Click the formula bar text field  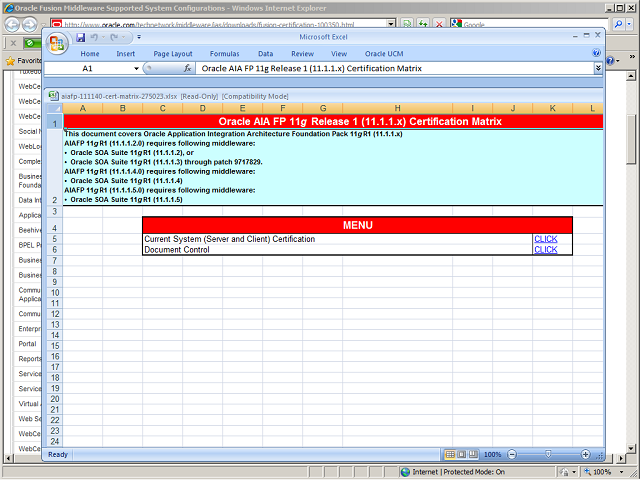390,69
